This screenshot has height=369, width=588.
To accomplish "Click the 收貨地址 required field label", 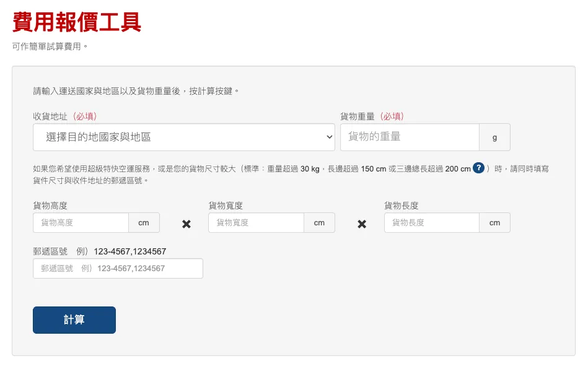I will [x=64, y=116].
